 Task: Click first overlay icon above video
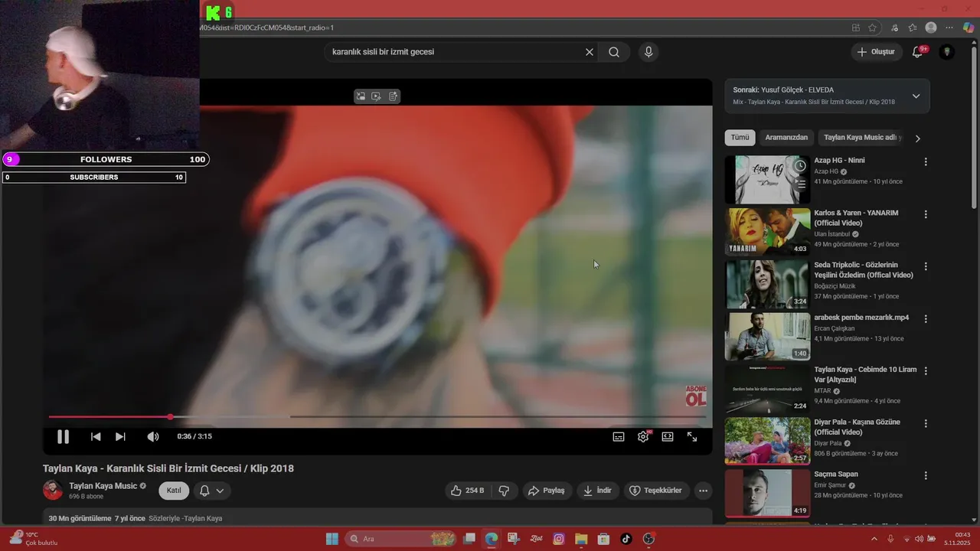coord(361,96)
